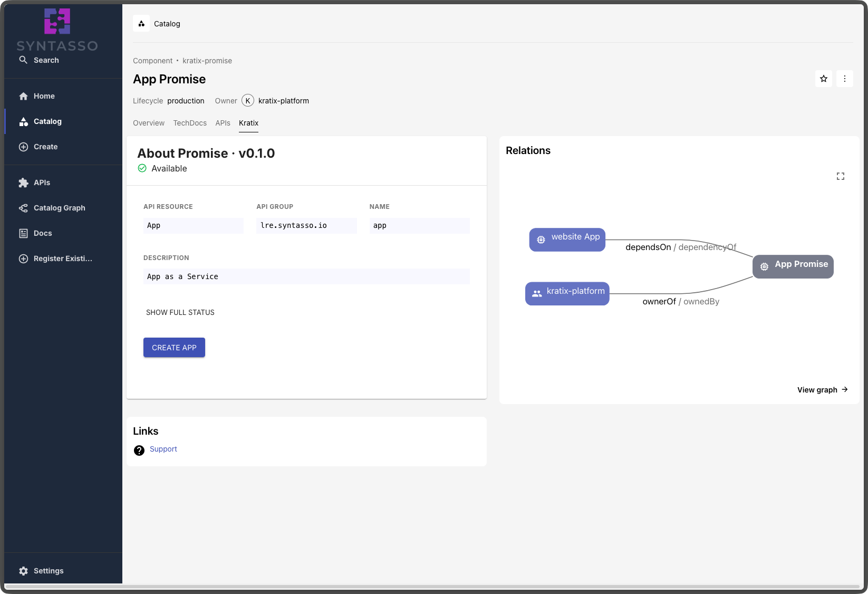
Task: Click the fullscreen icon in Relations card
Action: [x=841, y=176]
